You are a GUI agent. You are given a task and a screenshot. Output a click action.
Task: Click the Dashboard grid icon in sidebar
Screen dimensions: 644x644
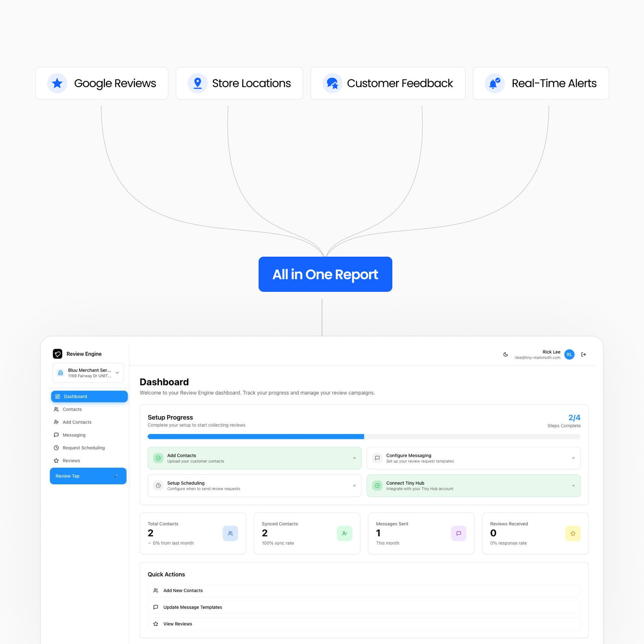[x=58, y=396]
